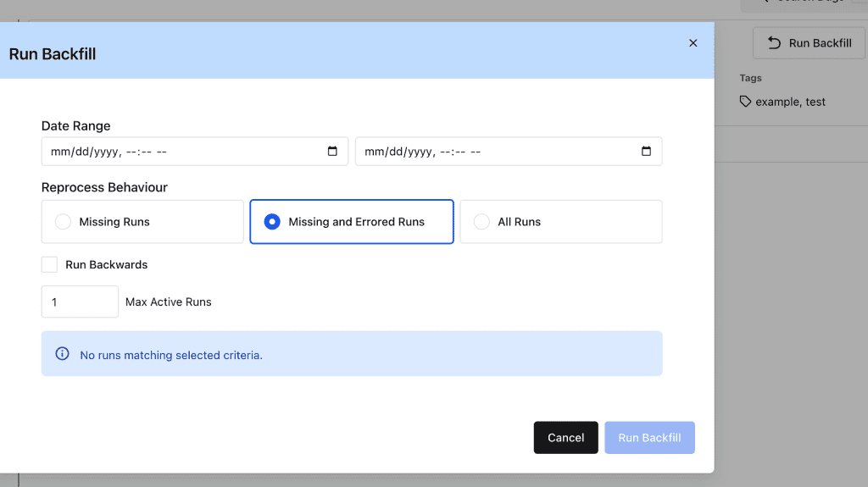The height and width of the screenshot is (487, 868).
Task: Open the start date calendar picker icon
Action: click(x=332, y=152)
